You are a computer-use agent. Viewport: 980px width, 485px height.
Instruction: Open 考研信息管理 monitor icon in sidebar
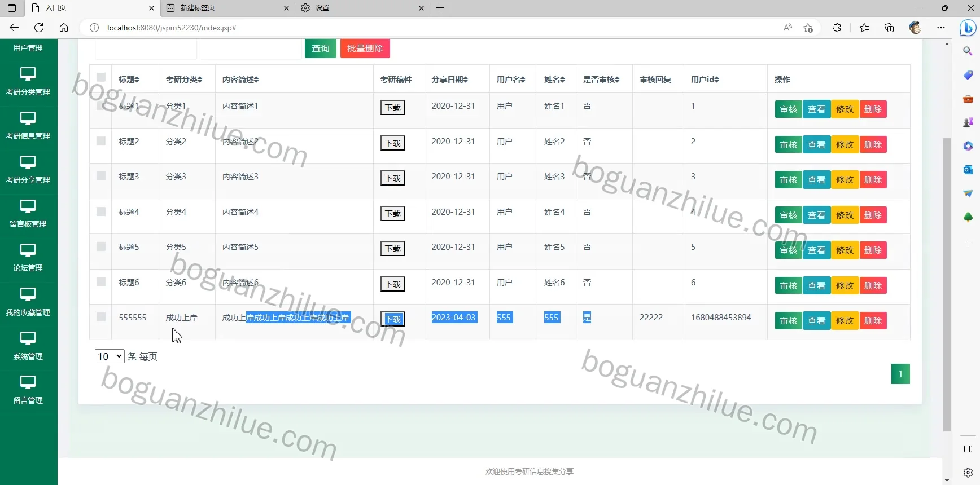[x=28, y=118]
